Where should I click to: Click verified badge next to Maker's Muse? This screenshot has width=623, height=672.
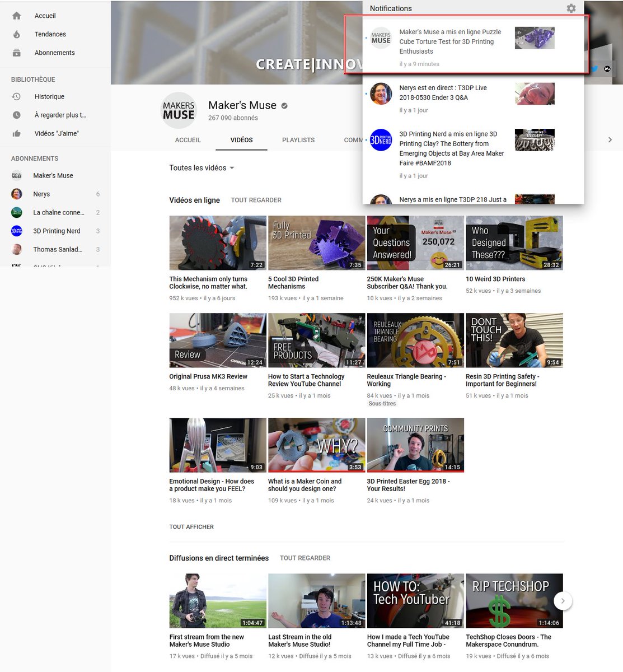pos(284,105)
